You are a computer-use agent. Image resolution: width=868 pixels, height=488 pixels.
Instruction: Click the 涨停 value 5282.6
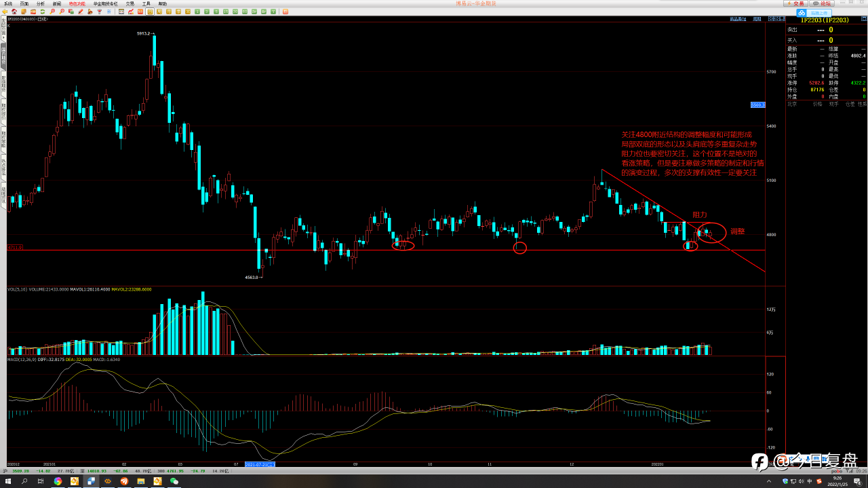816,83
